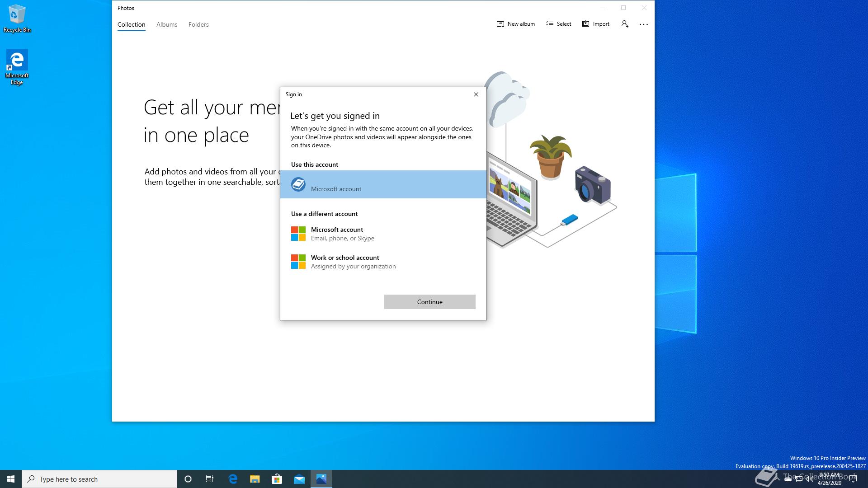
Task: Open the Albums tab
Action: 167,24
